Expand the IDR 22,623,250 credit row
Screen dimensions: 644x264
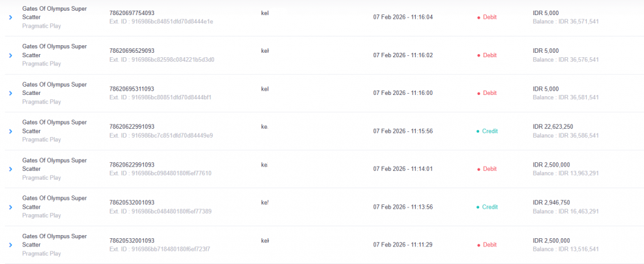point(11,131)
